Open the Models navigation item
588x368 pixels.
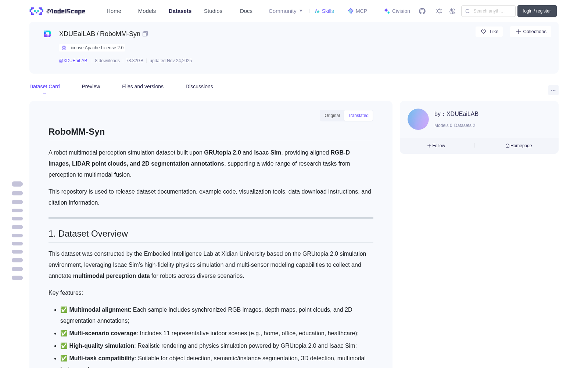coord(147,11)
